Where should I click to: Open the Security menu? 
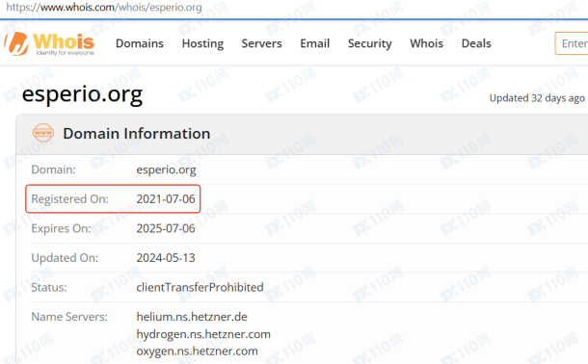coord(370,43)
